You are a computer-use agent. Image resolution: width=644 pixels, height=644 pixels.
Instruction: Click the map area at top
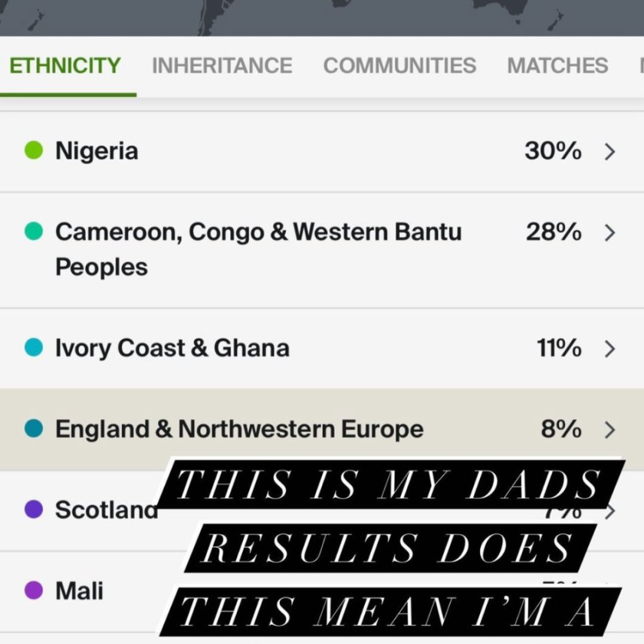(322, 18)
